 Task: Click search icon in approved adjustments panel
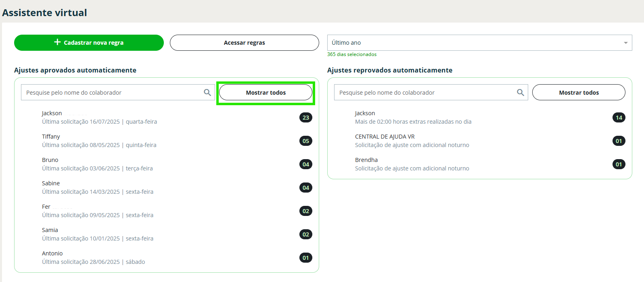[x=207, y=93]
